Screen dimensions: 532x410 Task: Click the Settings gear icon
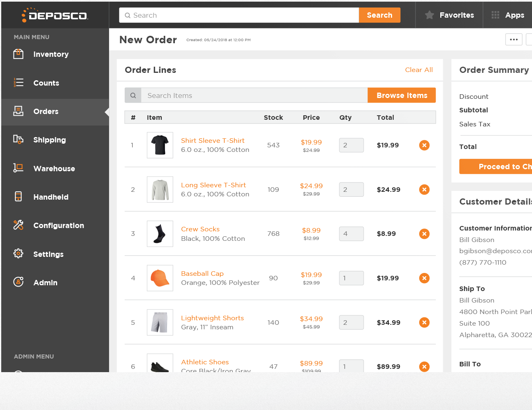[18, 254]
